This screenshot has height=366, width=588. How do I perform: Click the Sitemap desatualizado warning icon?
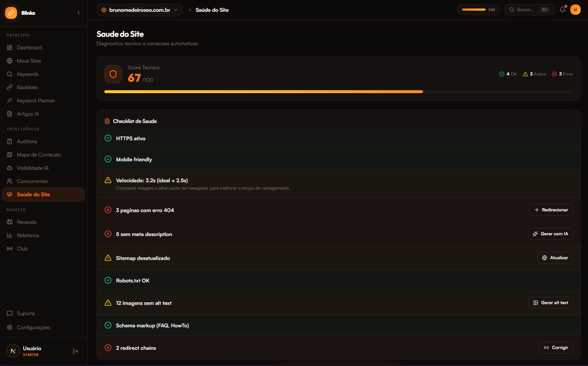pos(108,258)
